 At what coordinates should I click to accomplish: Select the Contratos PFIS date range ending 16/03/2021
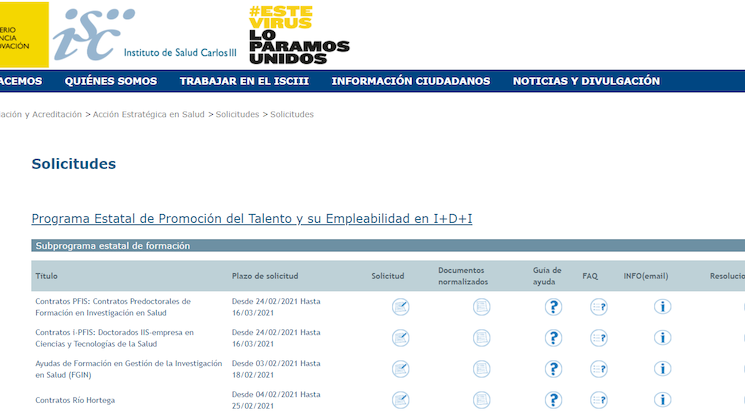click(x=276, y=307)
